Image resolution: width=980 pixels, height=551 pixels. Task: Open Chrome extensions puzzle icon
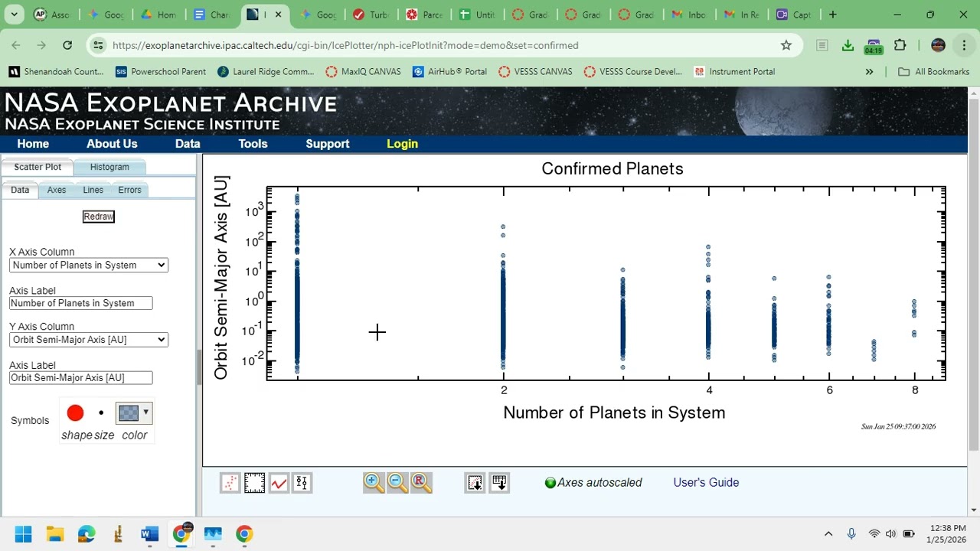pyautogui.click(x=900, y=45)
